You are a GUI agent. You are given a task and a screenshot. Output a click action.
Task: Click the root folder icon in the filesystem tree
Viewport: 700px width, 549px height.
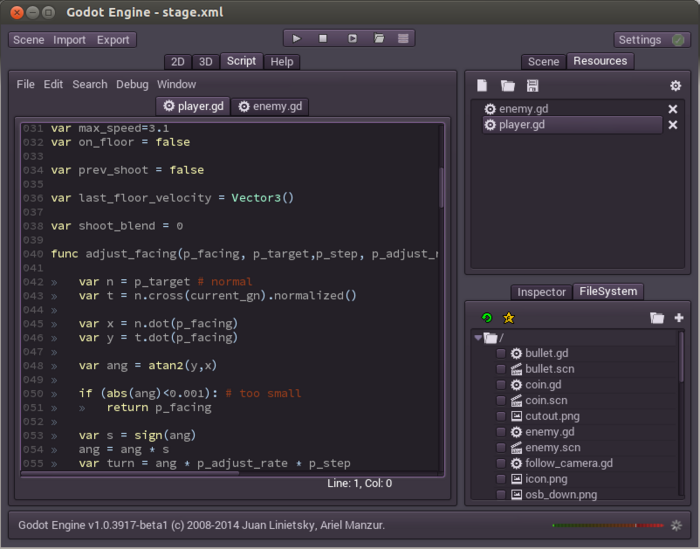tap(491, 338)
